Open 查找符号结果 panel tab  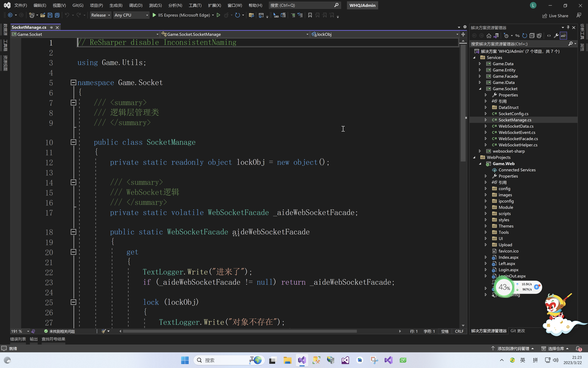click(x=53, y=339)
